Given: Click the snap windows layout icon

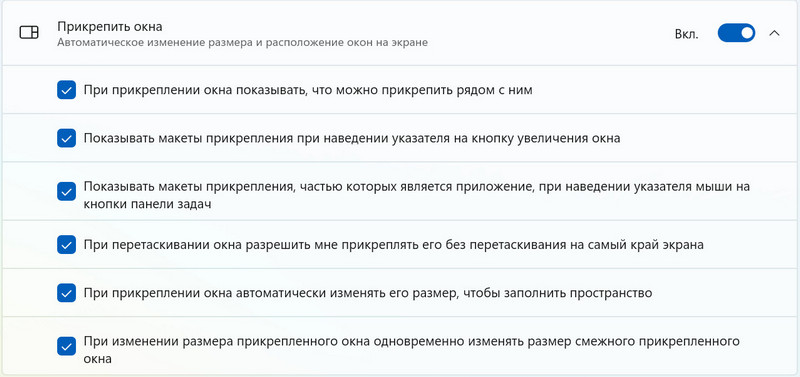Looking at the screenshot, I should tap(29, 33).
